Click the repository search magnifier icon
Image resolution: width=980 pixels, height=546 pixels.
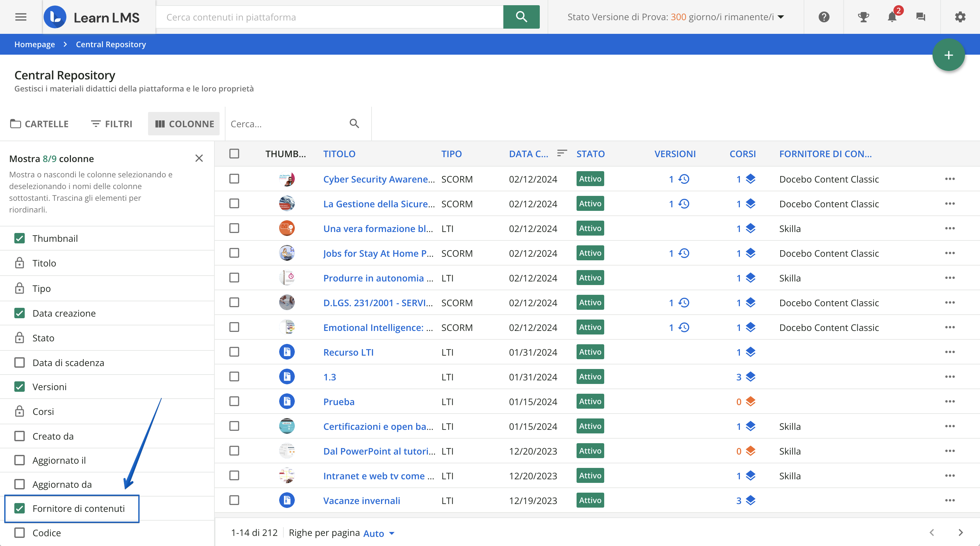(354, 124)
